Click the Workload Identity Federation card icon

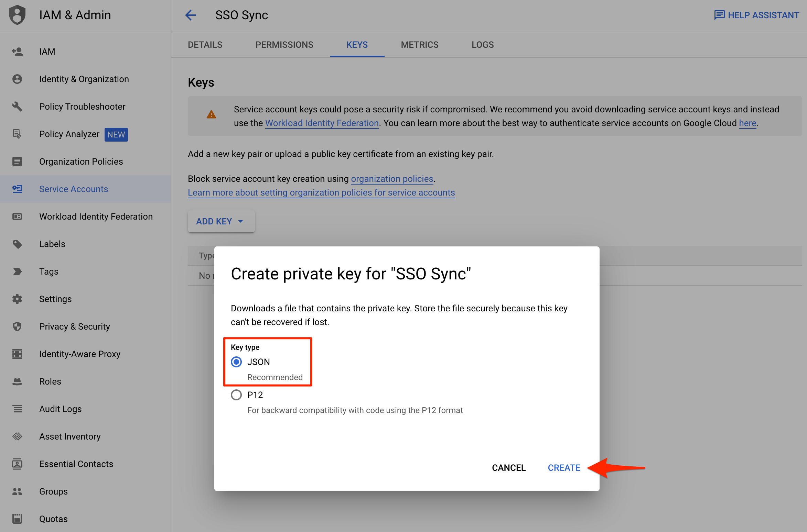[x=17, y=217]
